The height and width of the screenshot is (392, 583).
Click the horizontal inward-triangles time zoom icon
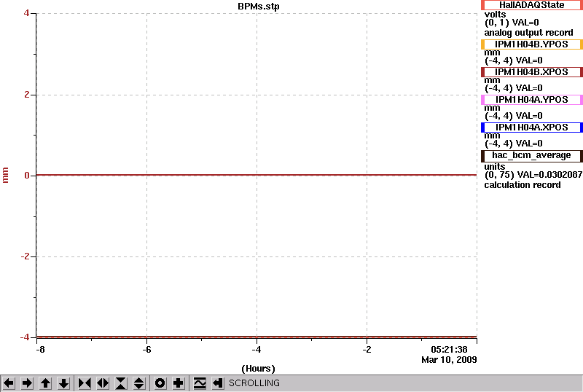pyautogui.click(x=85, y=383)
